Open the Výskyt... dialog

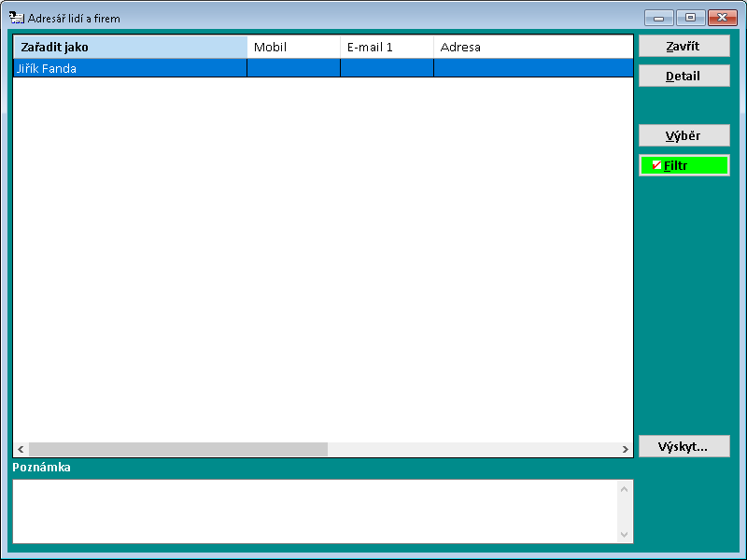(684, 446)
